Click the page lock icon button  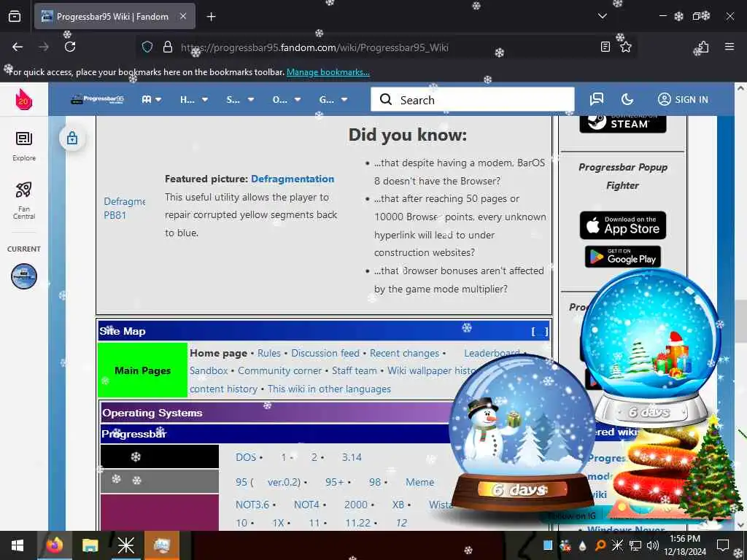point(72,138)
